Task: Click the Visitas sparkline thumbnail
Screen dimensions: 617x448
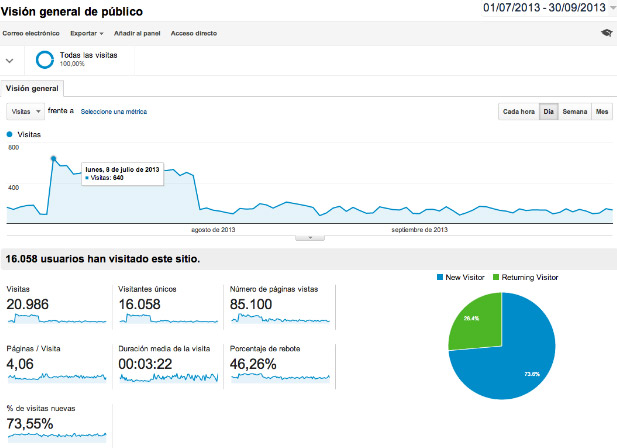Action: [57, 319]
